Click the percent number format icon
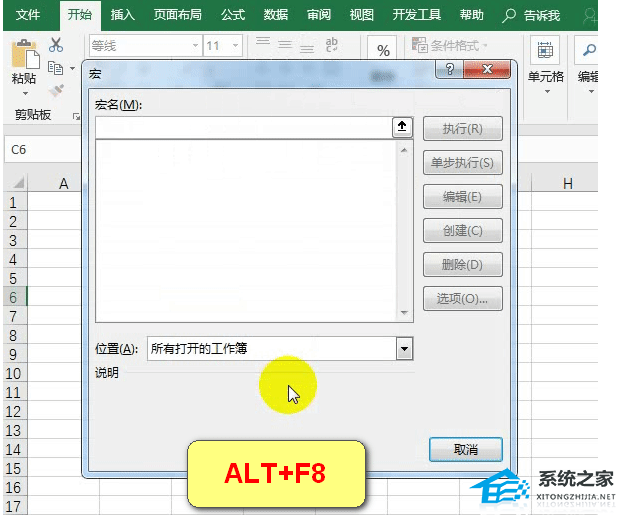631x515 pixels. click(383, 50)
